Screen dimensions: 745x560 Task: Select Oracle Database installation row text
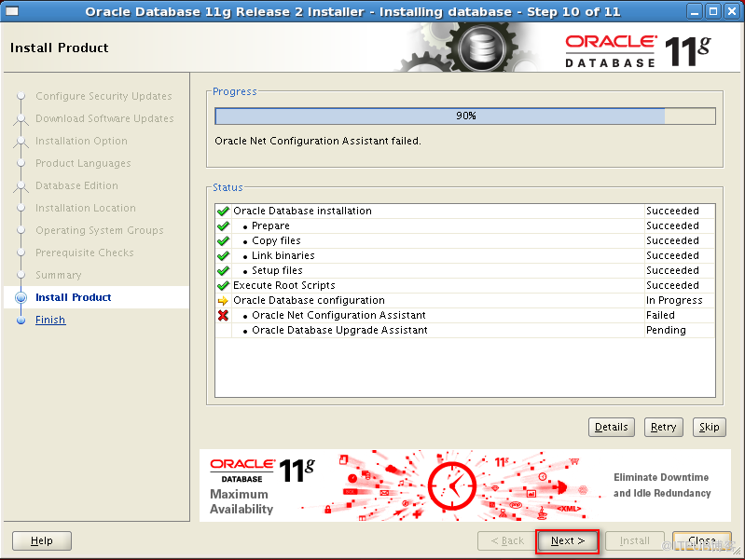tap(302, 211)
